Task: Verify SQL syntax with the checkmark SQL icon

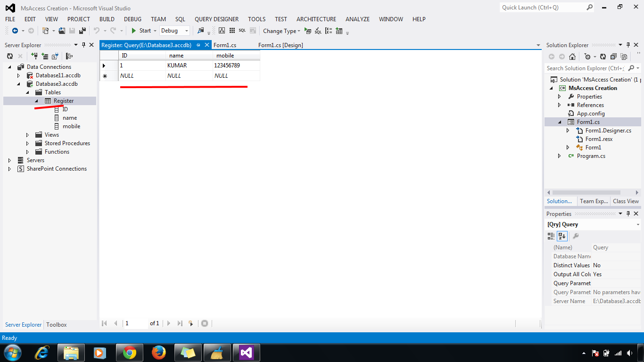Action: click(318, 31)
